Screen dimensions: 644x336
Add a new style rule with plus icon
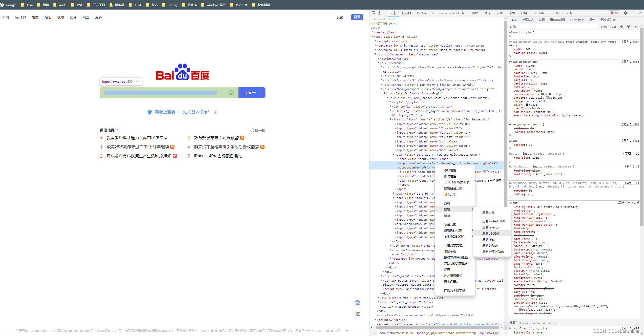tap(621, 27)
